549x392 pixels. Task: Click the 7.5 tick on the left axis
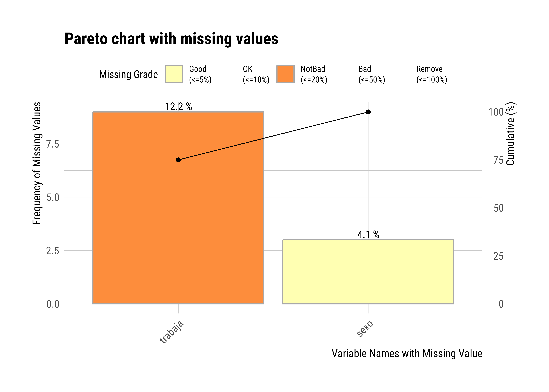(x=53, y=144)
